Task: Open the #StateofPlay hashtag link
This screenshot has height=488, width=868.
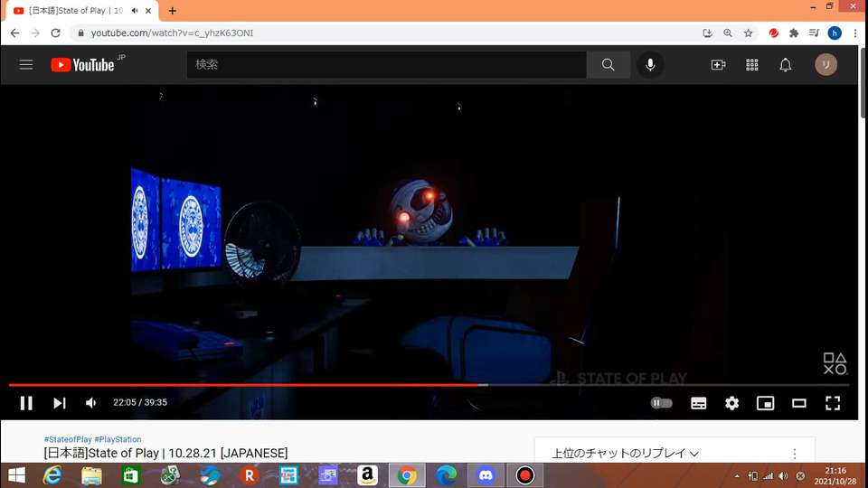Action: (x=68, y=439)
